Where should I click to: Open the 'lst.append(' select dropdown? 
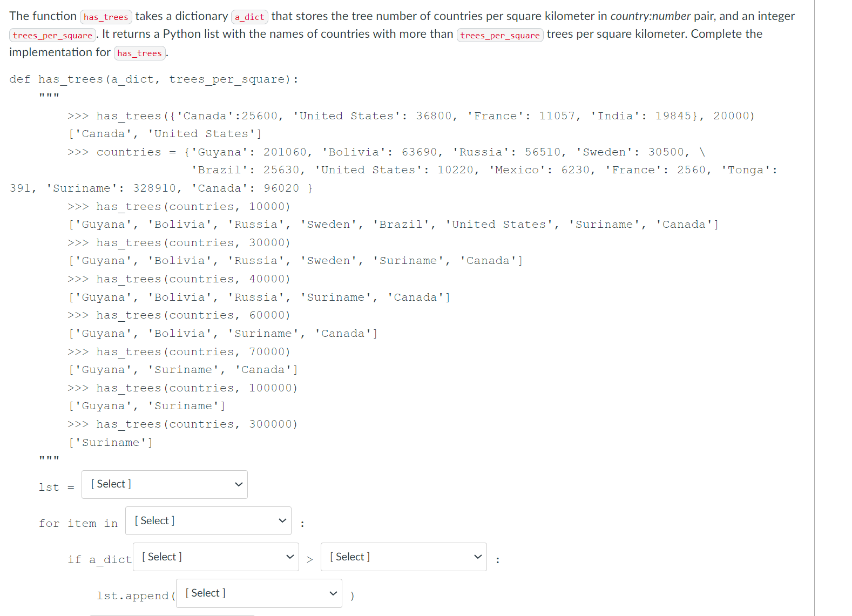(x=259, y=593)
